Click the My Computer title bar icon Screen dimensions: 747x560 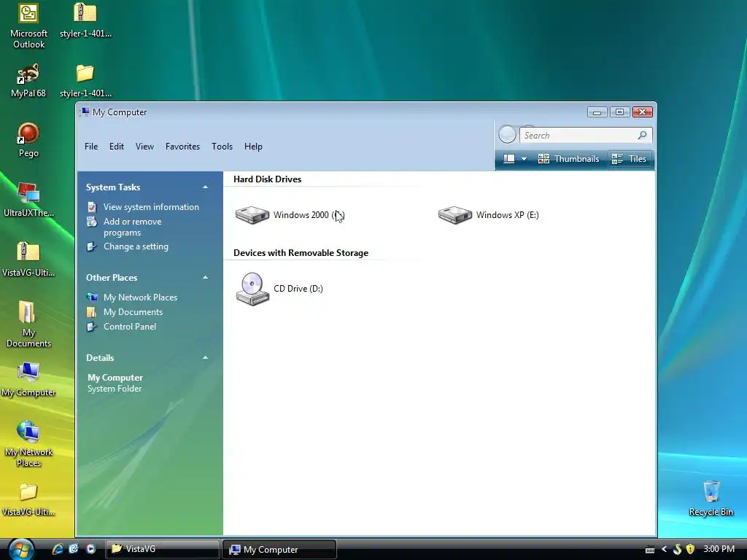pyautogui.click(x=85, y=112)
